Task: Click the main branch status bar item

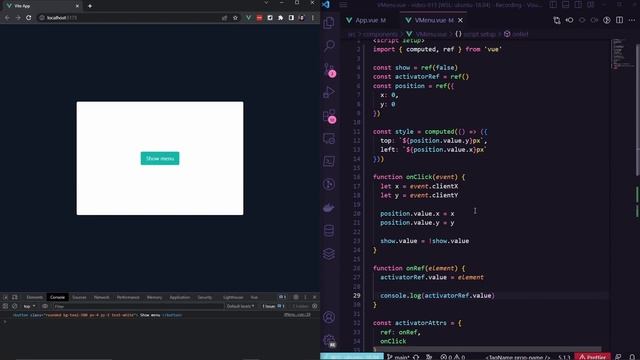Action: coord(398,357)
